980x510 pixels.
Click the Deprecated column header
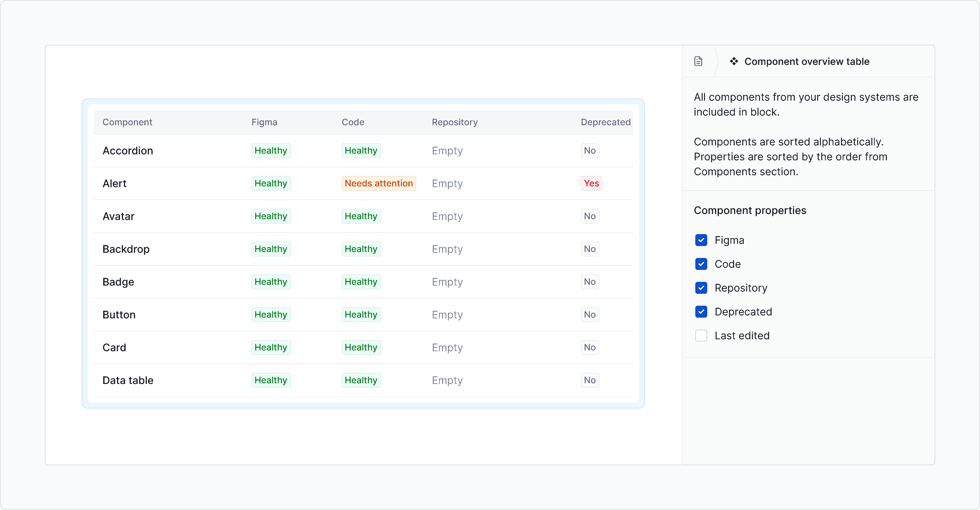(605, 122)
